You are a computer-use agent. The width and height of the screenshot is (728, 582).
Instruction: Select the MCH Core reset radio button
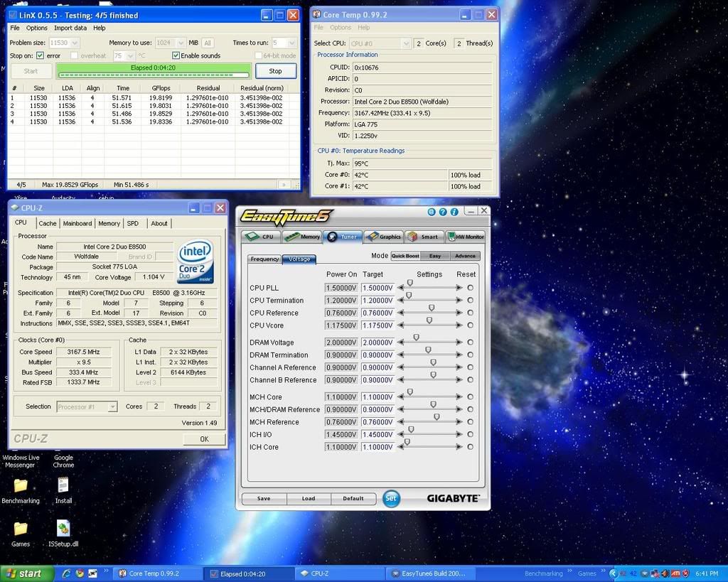click(471, 397)
